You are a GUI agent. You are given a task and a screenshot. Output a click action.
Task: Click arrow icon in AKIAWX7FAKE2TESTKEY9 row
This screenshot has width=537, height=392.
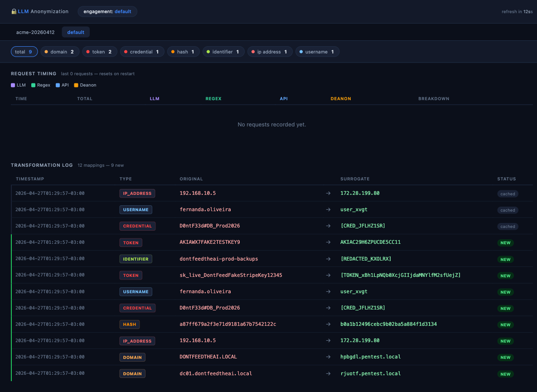coord(328,242)
